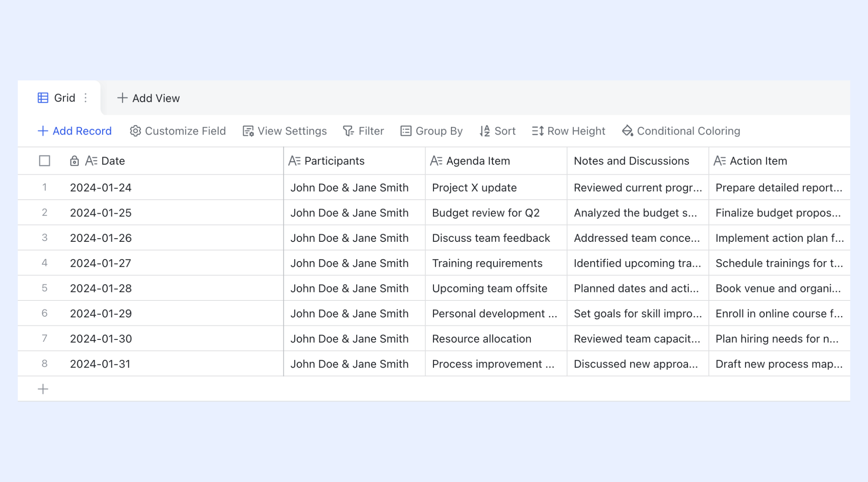868x482 pixels.
Task: Click the Analyzed the budget s... notes cell
Action: tap(638, 213)
